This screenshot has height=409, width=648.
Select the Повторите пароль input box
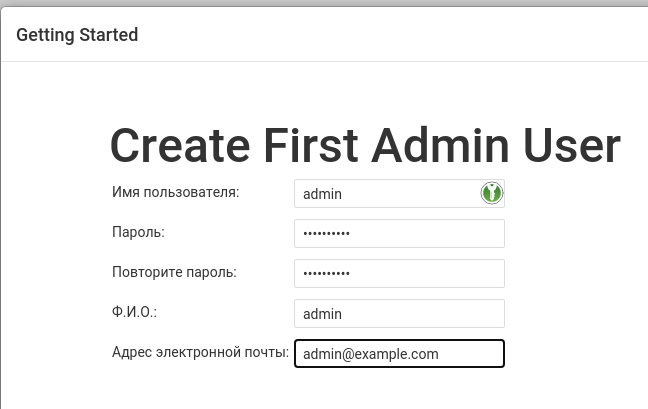point(399,273)
